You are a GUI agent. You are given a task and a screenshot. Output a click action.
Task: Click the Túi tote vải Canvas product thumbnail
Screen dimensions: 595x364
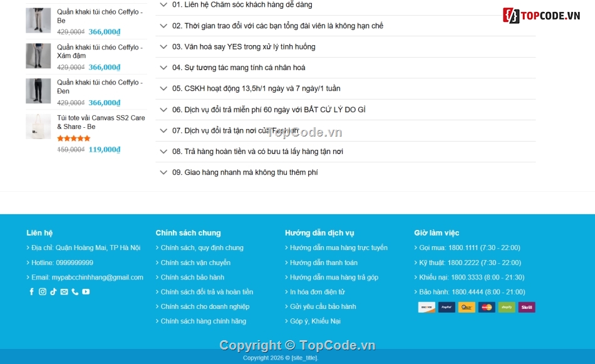pyautogui.click(x=38, y=127)
